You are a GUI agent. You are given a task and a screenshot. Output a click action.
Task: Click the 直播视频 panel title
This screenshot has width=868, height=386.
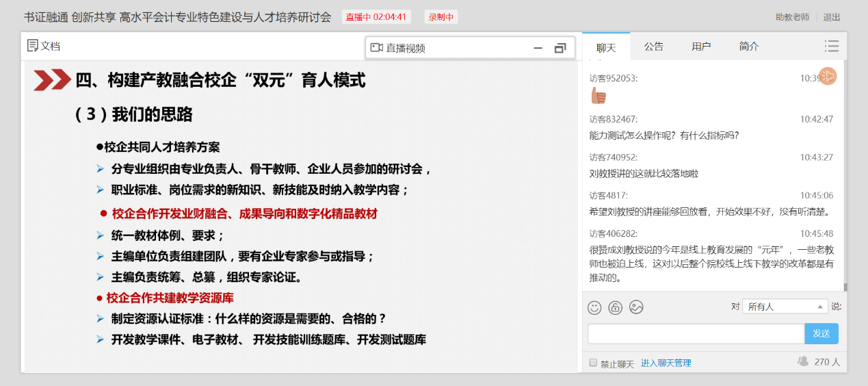[x=406, y=48]
